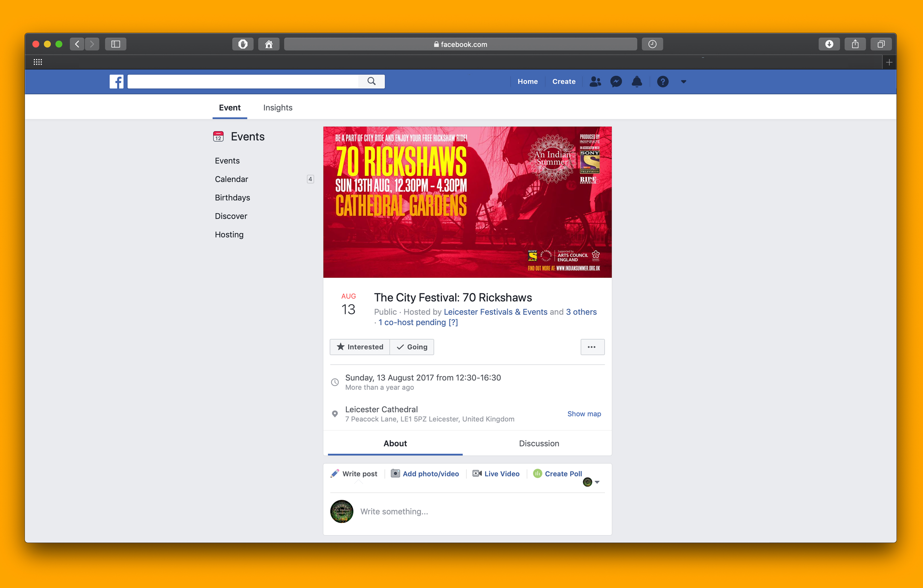Click the clock icon beside event date
The height and width of the screenshot is (588, 923).
pos(335,382)
